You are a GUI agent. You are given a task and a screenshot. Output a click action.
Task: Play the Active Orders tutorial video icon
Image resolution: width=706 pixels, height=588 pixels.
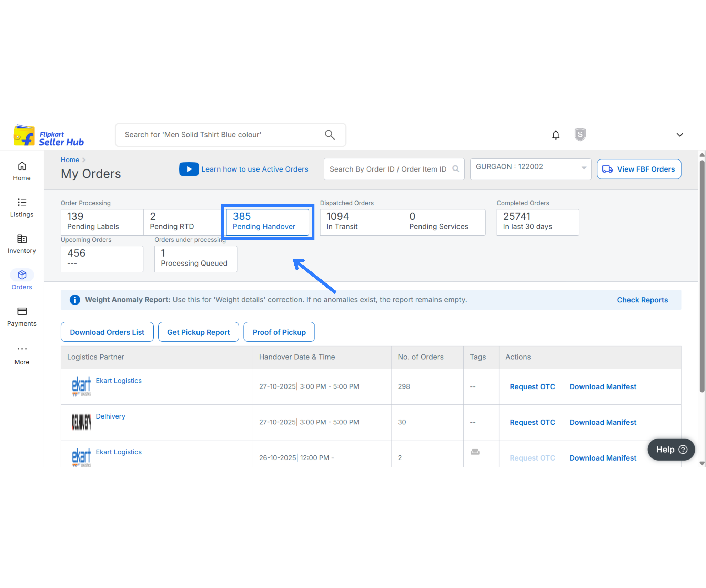point(189,169)
